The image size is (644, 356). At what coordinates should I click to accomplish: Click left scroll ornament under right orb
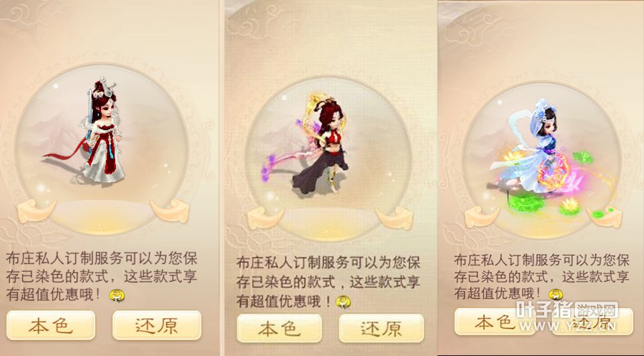click(482, 217)
